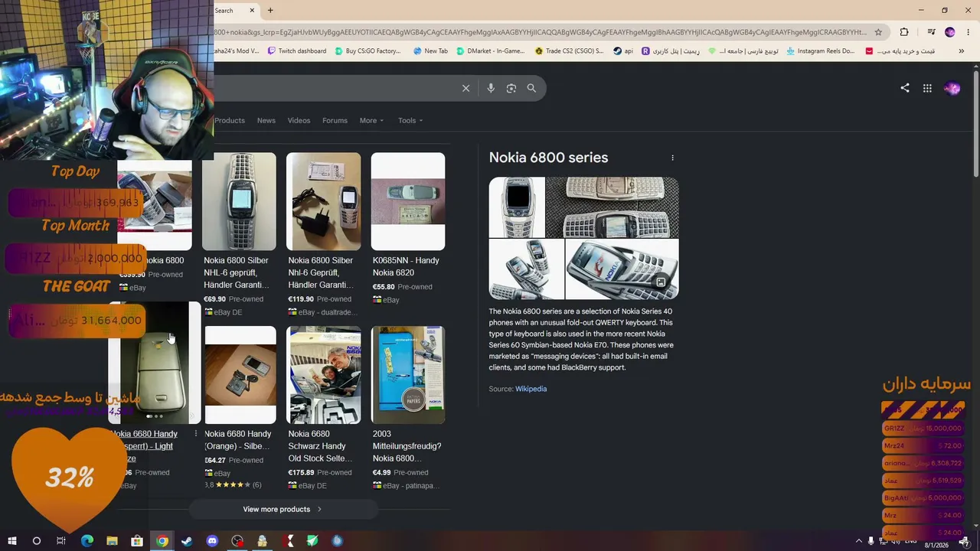The height and width of the screenshot is (551, 980).
Task: Start a voice search with the microphone
Action: (x=491, y=88)
